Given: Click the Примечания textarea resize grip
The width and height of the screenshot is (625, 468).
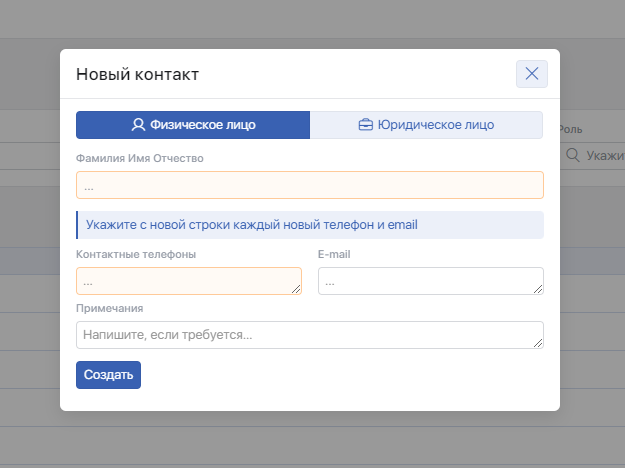Looking at the screenshot, I should (x=538, y=343).
